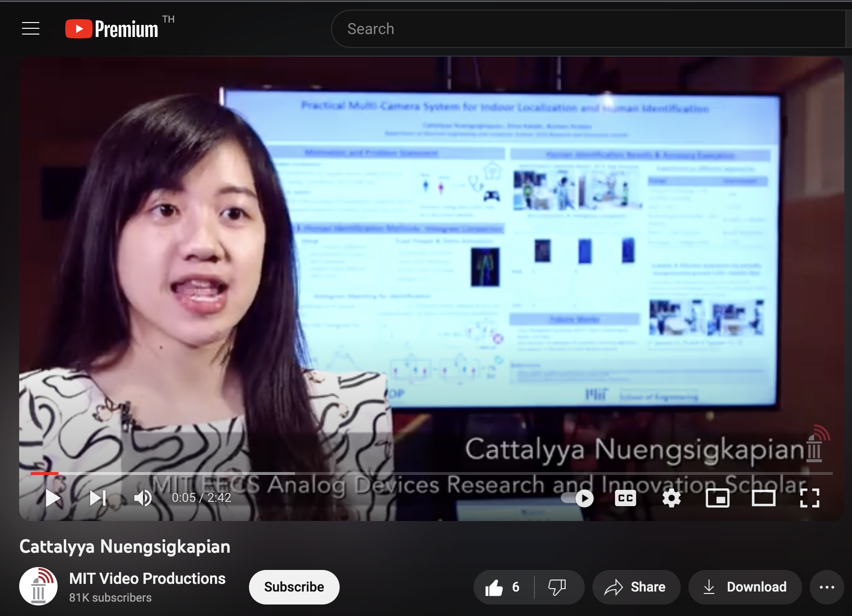Open the MIT Video Productions channel name
The image size is (852, 616).
(147, 579)
